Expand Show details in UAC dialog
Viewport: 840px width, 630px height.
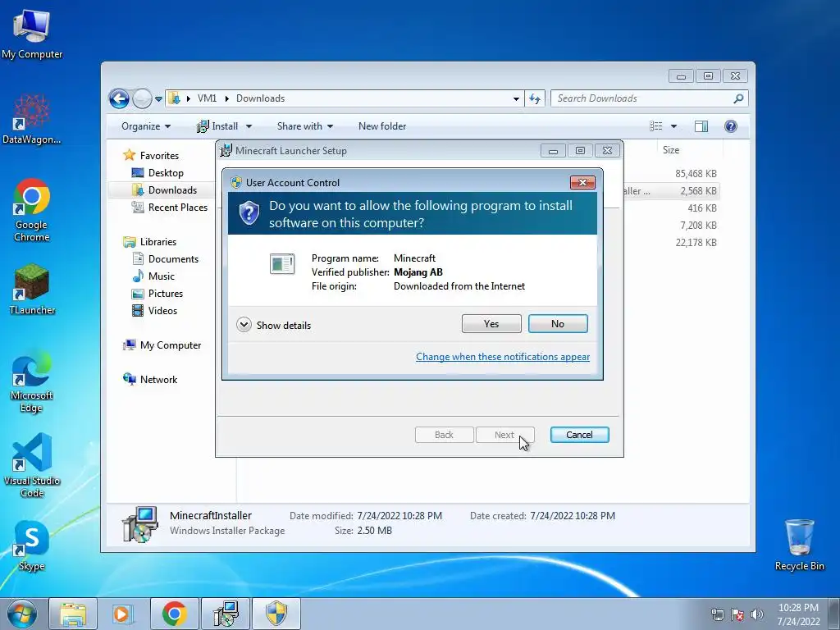click(x=274, y=325)
